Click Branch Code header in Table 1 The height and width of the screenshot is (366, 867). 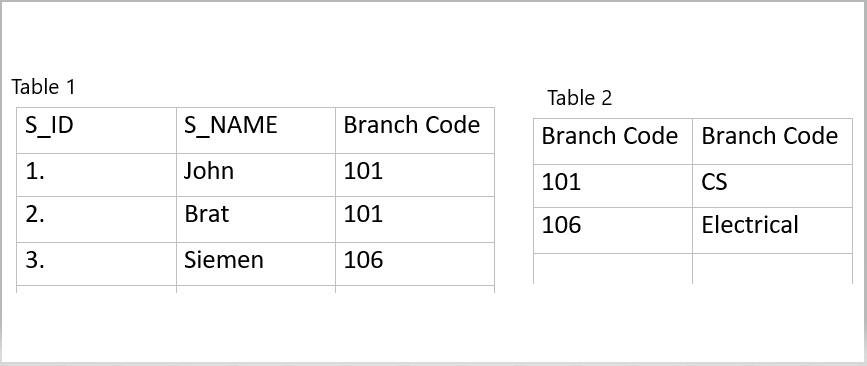tap(415, 130)
